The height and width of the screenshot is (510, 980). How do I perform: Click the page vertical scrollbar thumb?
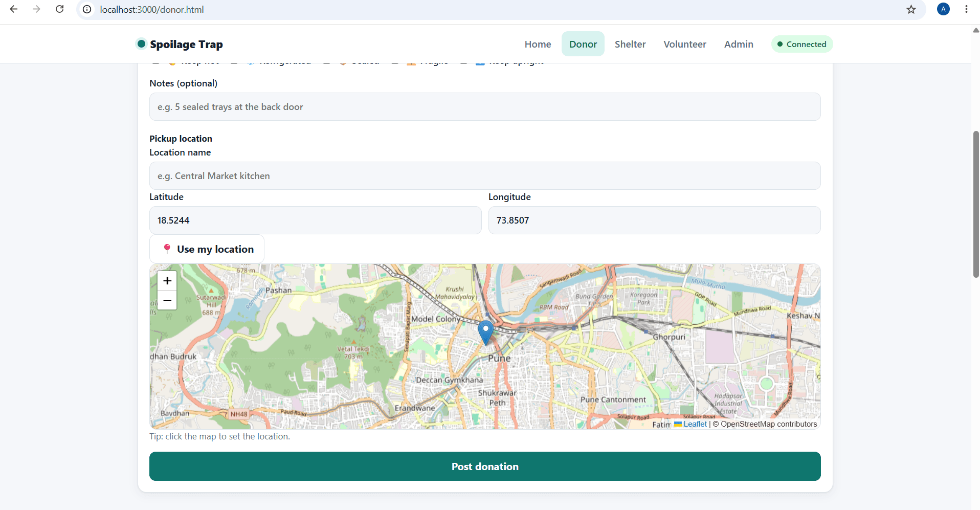coord(975,205)
